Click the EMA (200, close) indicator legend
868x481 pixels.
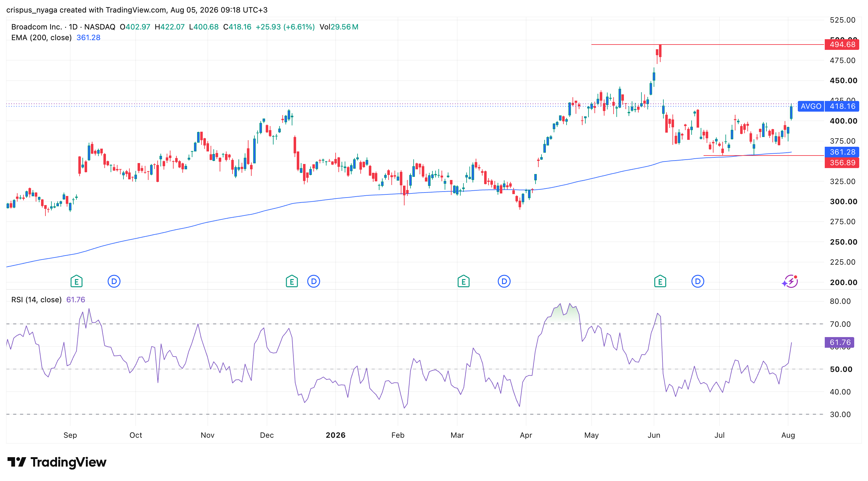(x=41, y=38)
